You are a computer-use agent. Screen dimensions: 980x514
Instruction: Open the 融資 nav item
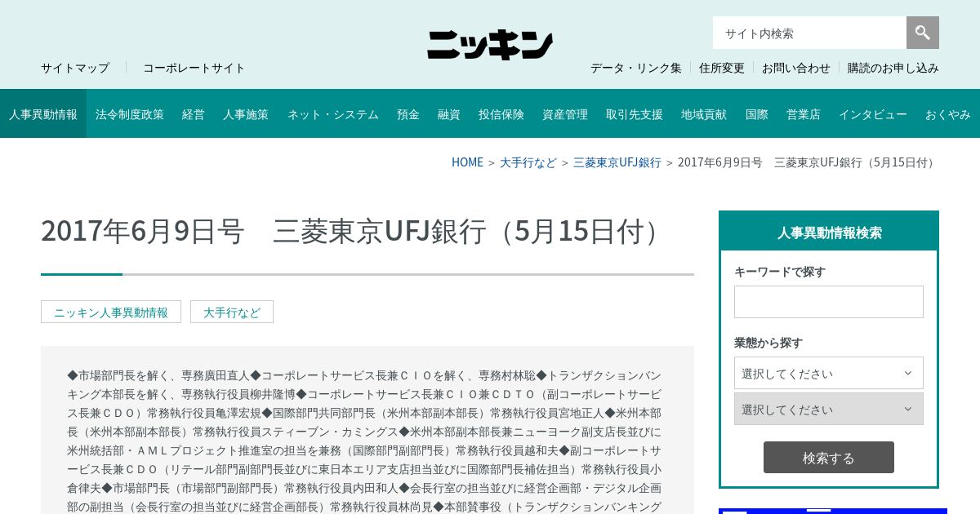pos(449,113)
